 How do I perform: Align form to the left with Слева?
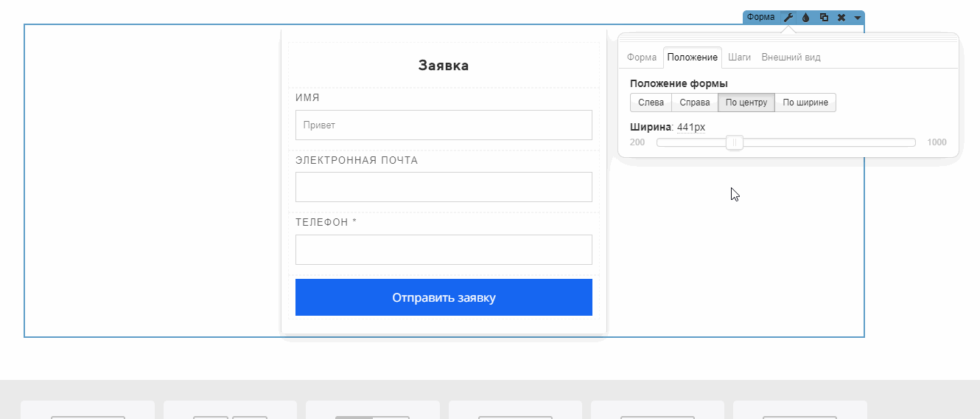651,103
